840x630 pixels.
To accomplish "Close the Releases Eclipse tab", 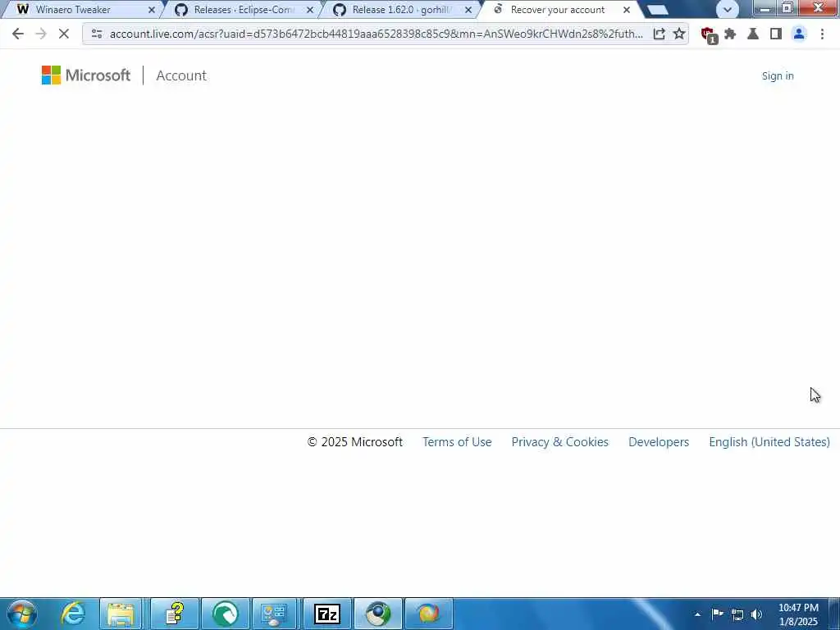I will (x=309, y=10).
